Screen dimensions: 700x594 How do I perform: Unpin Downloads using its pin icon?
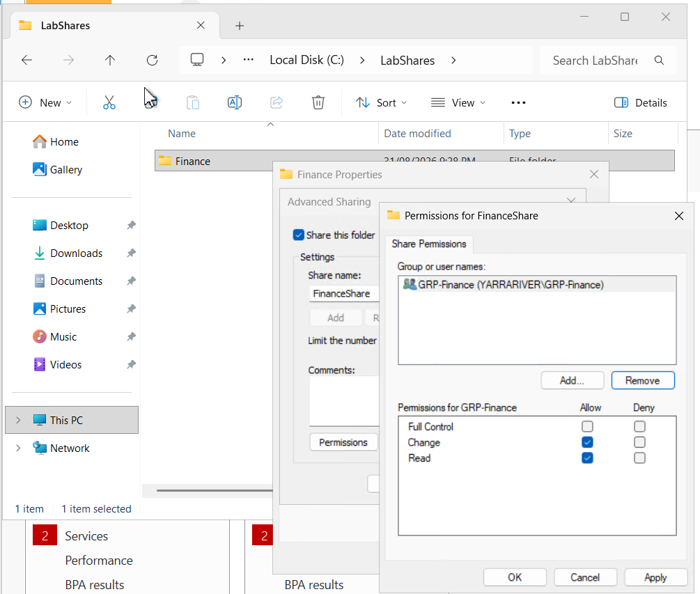point(131,253)
